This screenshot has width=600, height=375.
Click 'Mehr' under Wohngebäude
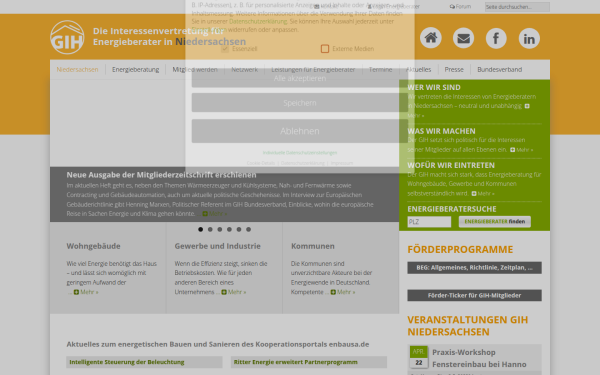click(86, 292)
